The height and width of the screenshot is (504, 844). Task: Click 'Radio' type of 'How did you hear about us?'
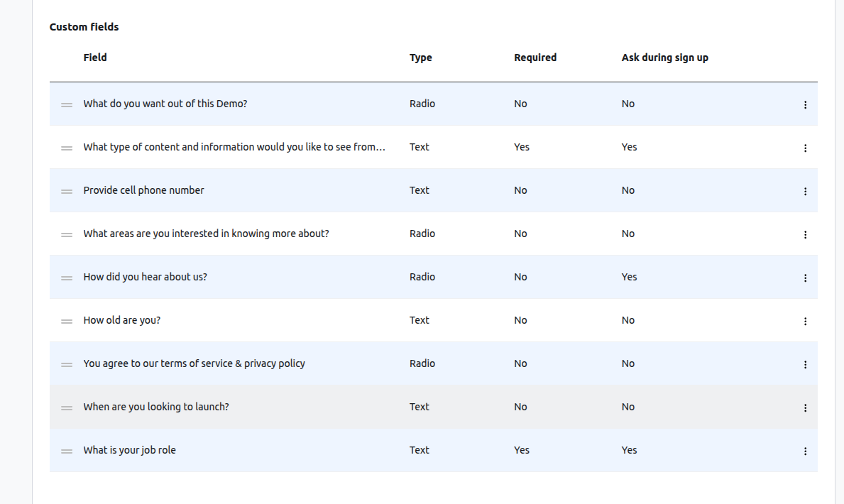pos(422,277)
